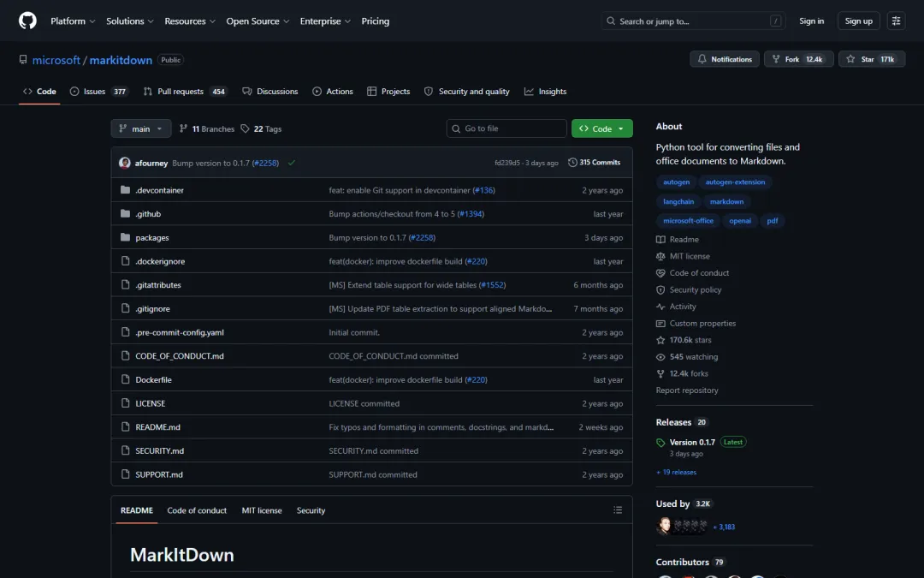The width and height of the screenshot is (924, 578).
Task: Click the '+ 3,183' used by link
Action: pos(724,527)
